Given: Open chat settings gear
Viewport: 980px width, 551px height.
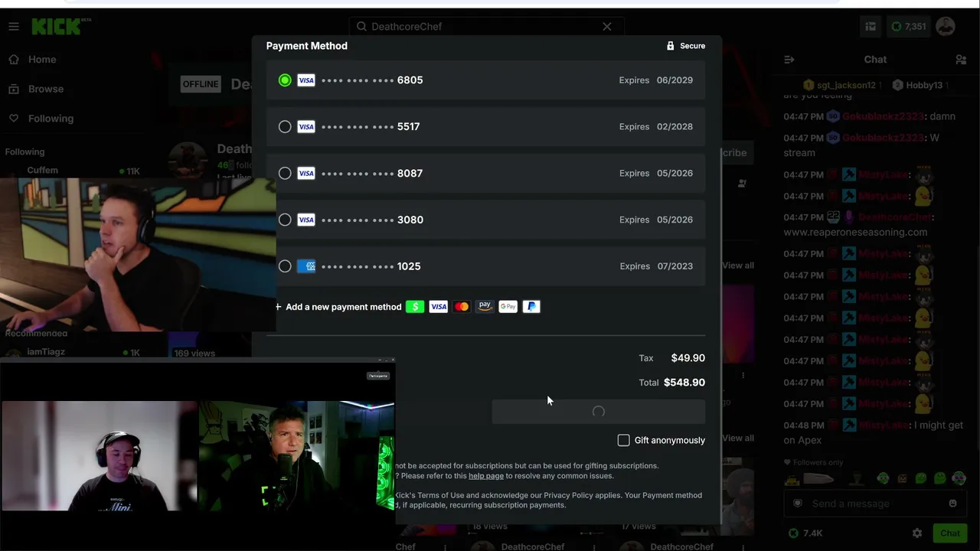Looking at the screenshot, I should [917, 533].
